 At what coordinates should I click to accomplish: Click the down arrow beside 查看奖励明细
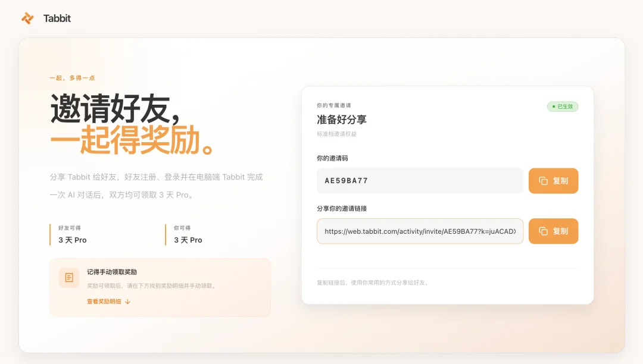[127, 302]
